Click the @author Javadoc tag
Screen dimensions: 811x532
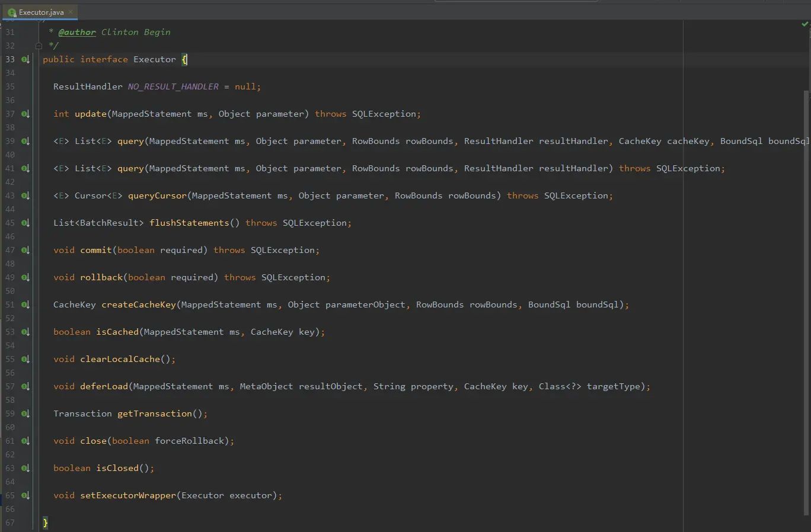coord(77,32)
